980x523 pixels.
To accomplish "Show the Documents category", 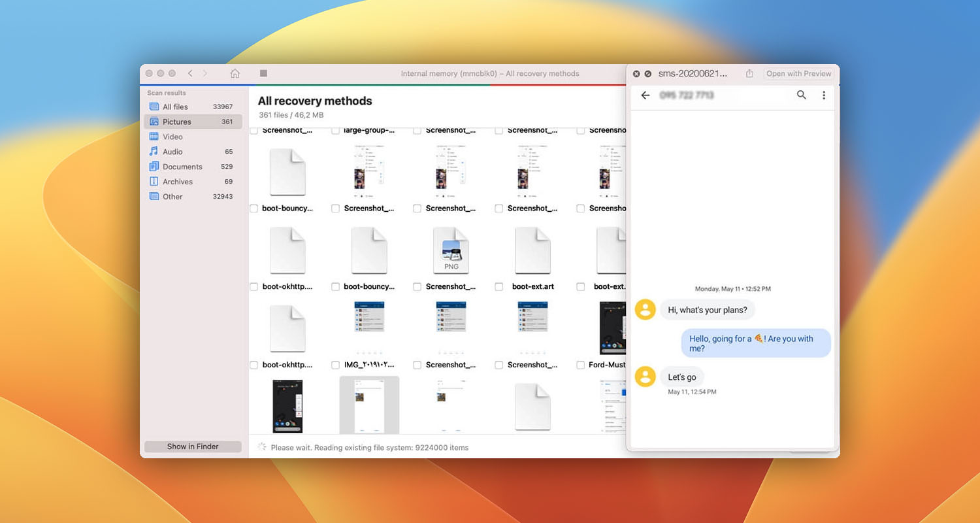I will click(193, 167).
